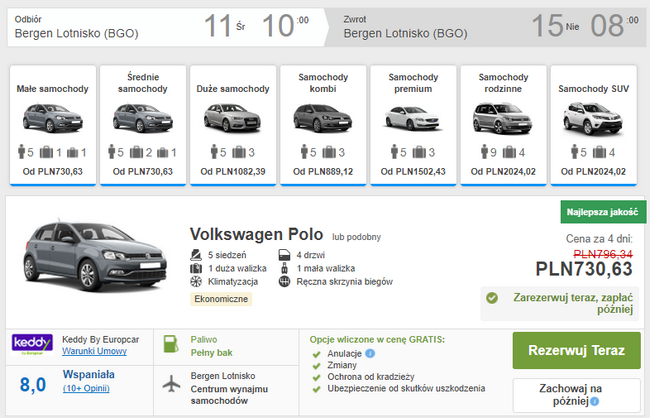Click the info icon next to Anulacje

pyautogui.click(x=370, y=353)
